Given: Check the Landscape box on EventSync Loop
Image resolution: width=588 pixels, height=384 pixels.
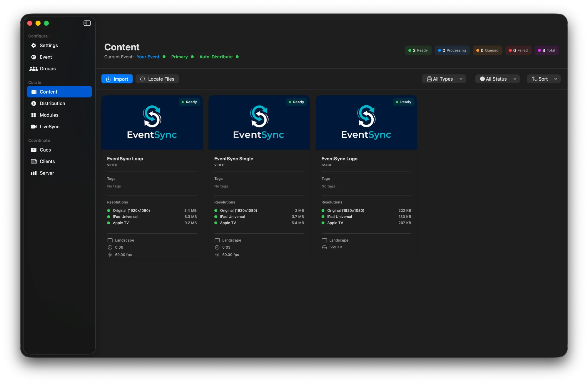Looking at the screenshot, I should click(x=110, y=240).
